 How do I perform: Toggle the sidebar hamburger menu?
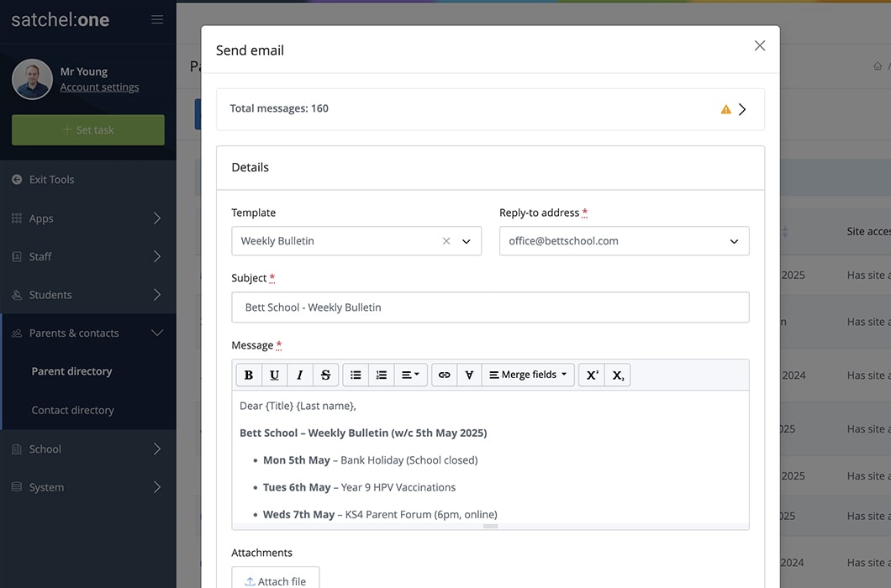157,20
